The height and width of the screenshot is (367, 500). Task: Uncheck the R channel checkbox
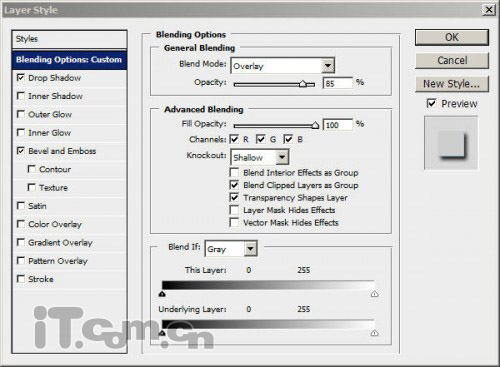[x=235, y=139]
